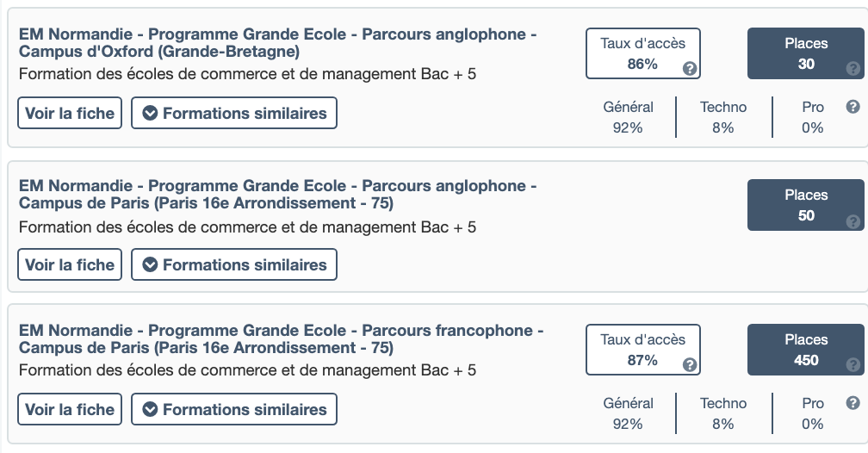Viewport: 868px width, 453px height.
Task: Expand Formations similaires for Paris anglophone programme
Action: (x=233, y=264)
